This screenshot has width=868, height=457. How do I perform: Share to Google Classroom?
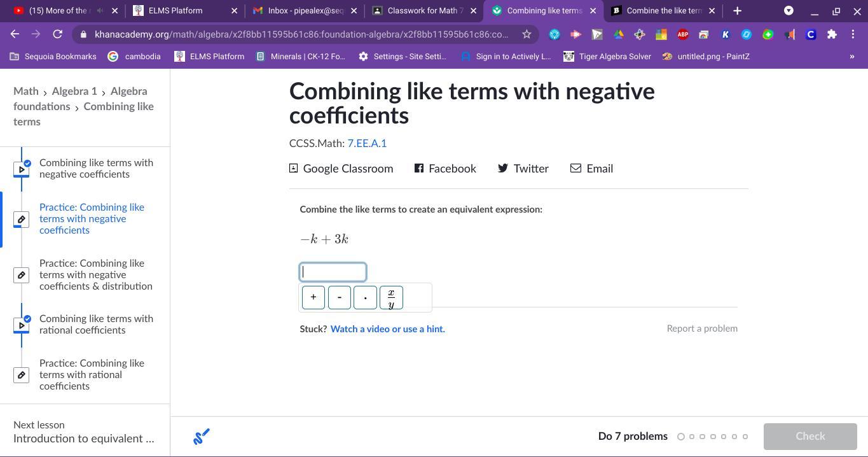pos(341,169)
